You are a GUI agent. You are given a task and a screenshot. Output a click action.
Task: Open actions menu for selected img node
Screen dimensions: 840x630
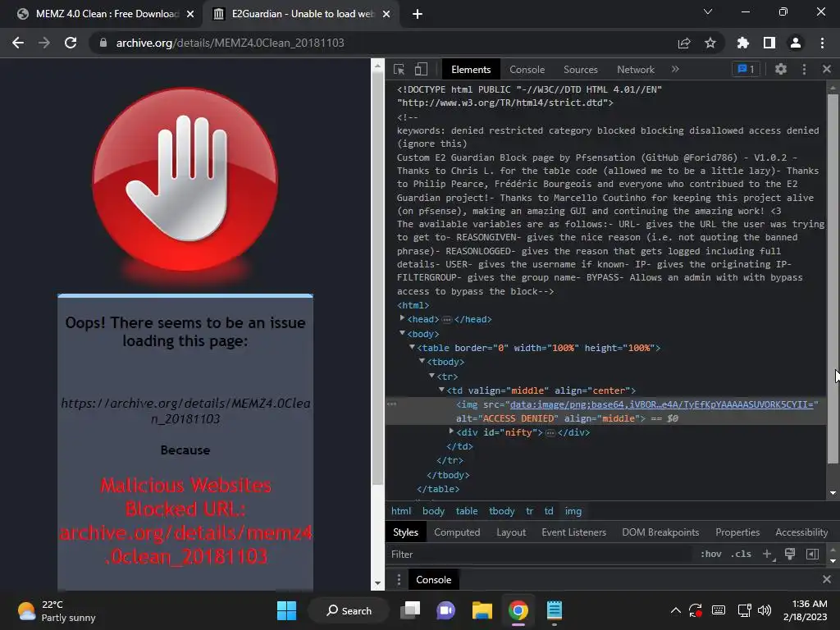(391, 404)
